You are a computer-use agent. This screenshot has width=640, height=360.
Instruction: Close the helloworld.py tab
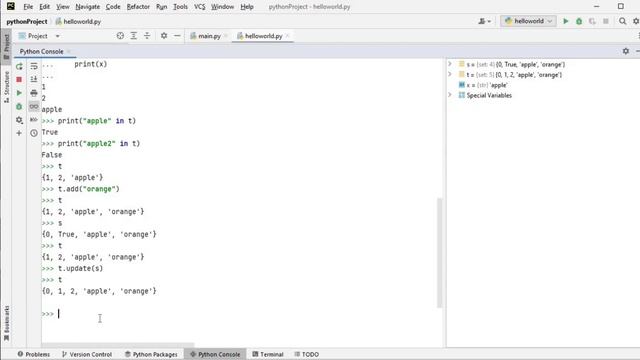[x=288, y=36]
